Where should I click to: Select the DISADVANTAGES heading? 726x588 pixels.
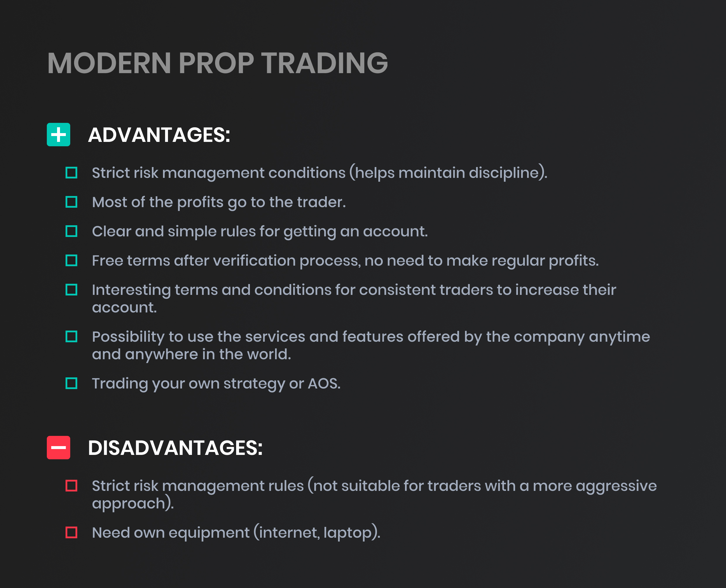175,448
